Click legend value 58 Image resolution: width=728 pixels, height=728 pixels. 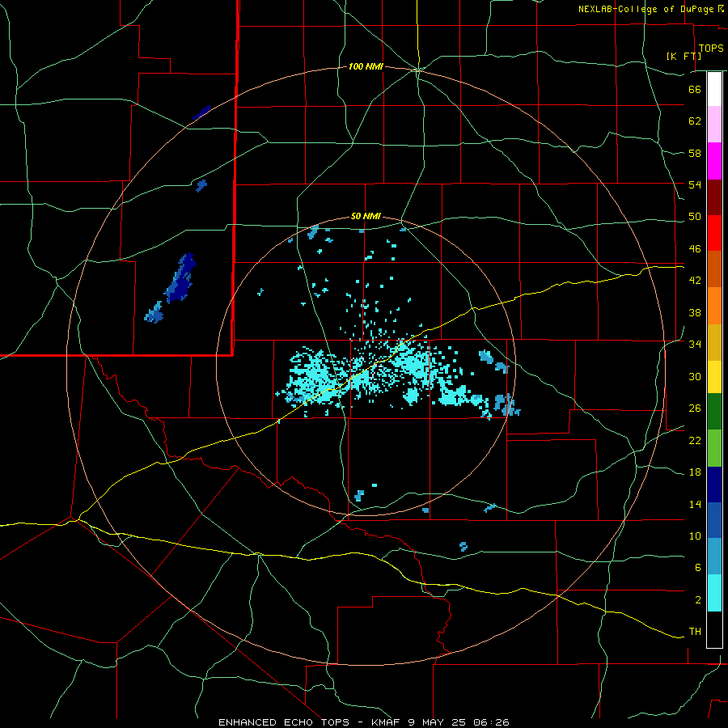point(695,153)
